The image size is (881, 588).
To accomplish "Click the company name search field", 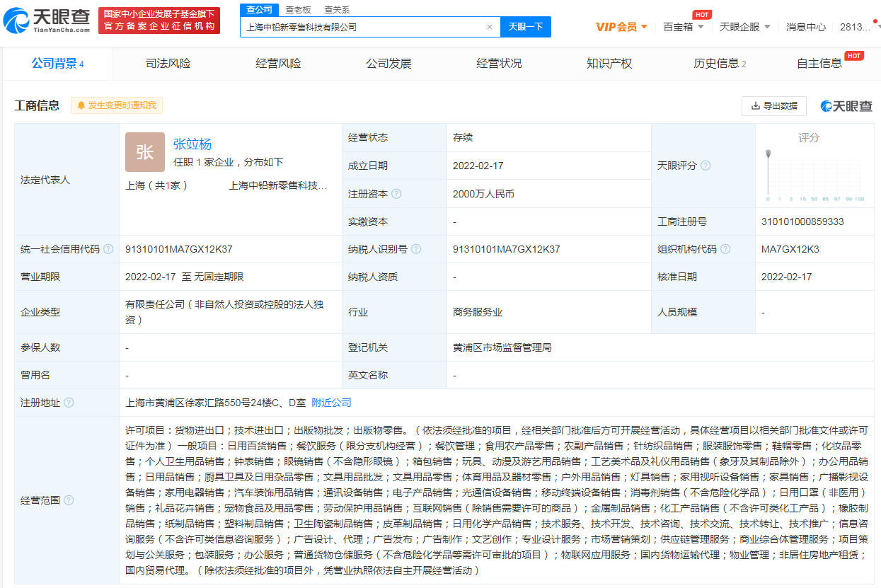I will point(362,27).
